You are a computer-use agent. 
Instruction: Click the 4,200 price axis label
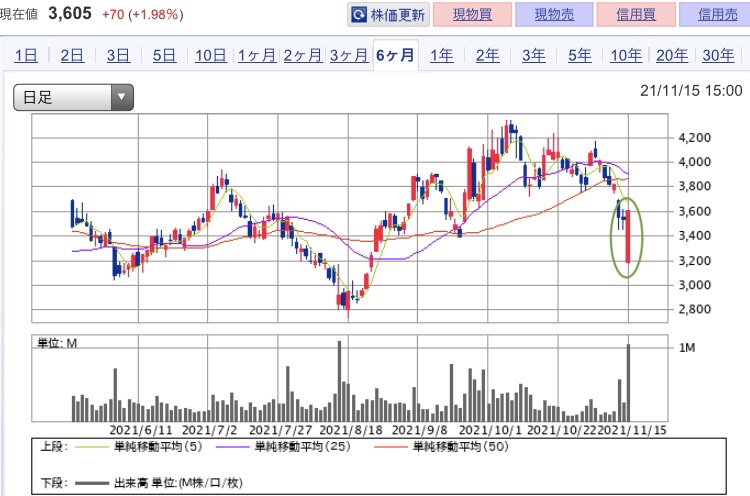point(695,138)
